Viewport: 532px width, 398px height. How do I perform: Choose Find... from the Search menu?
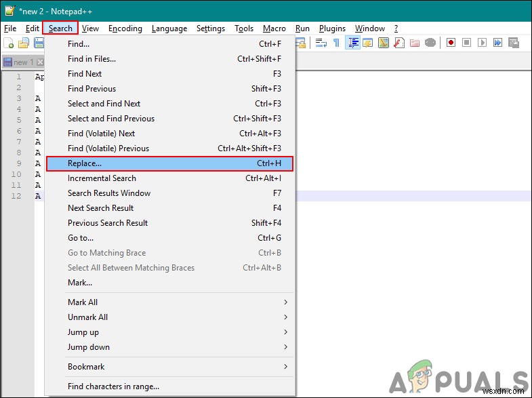click(x=169, y=44)
